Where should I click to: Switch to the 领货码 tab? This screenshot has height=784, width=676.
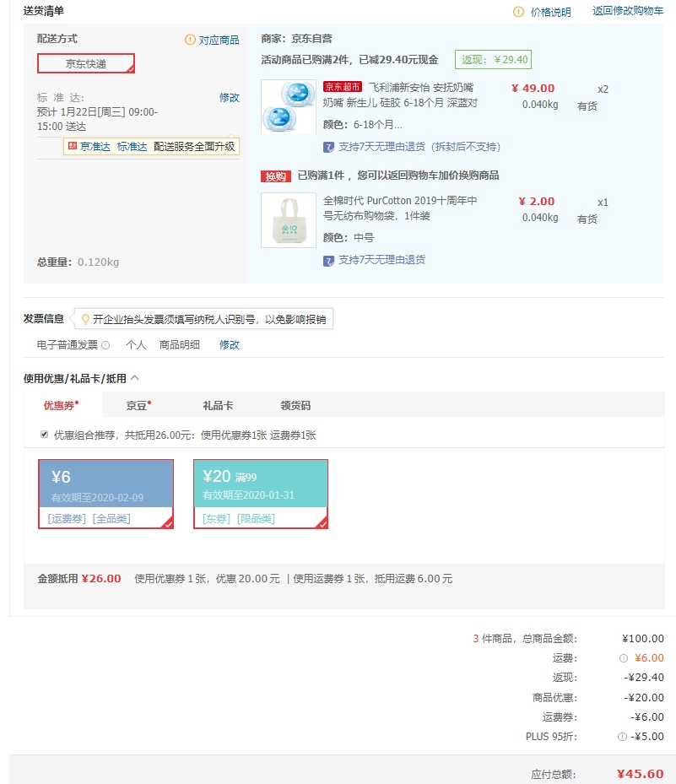pos(295,405)
